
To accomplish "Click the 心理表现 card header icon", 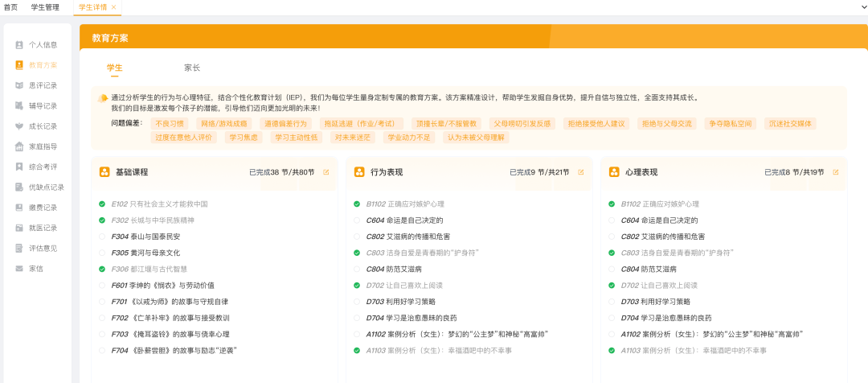I will point(614,172).
